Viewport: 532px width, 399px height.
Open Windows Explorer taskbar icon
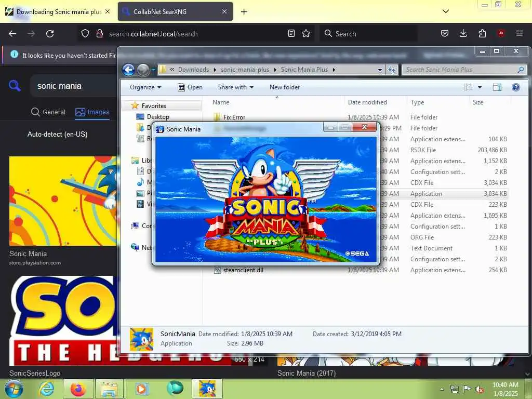pyautogui.click(x=110, y=389)
